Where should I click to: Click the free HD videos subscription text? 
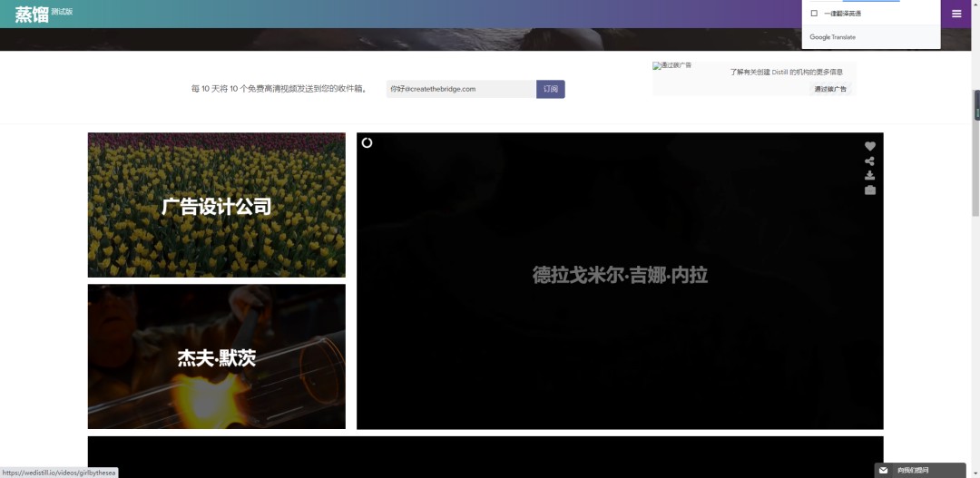pyautogui.click(x=279, y=89)
